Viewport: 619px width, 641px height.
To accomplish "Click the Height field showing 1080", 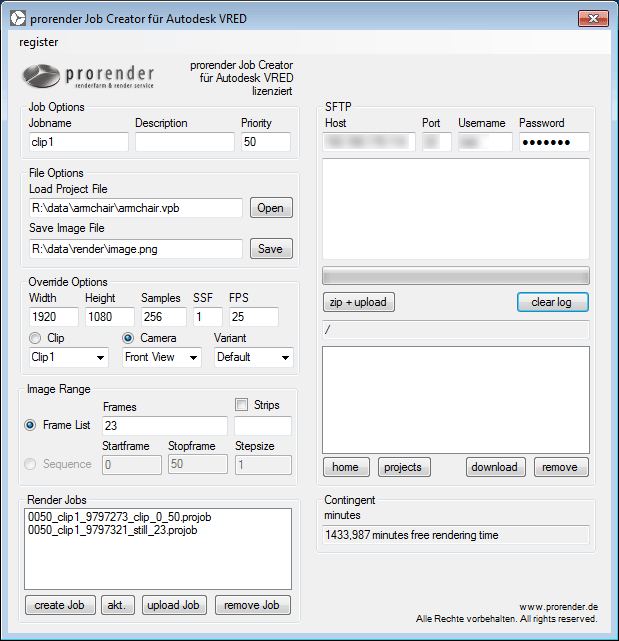I will coord(110,317).
